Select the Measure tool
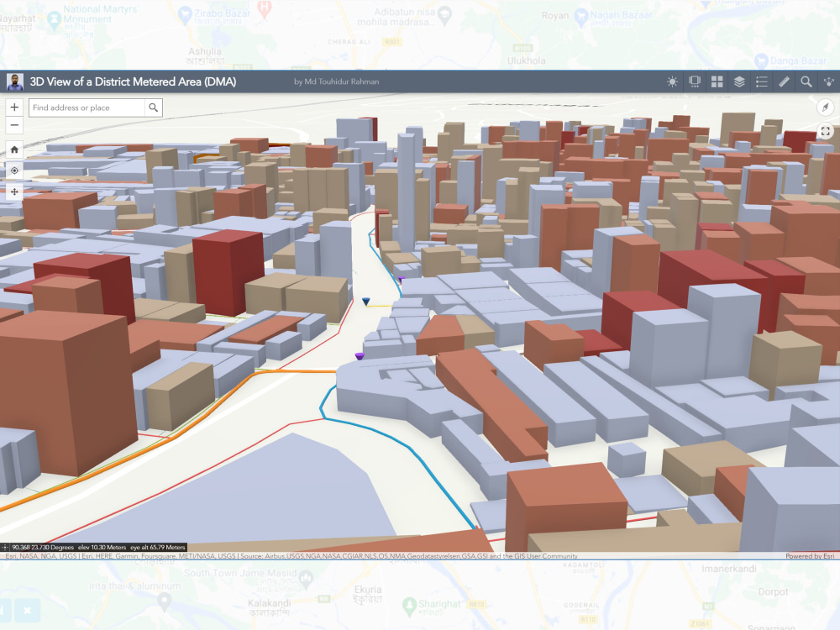Image resolution: width=840 pixels, height=630 pixels. [784, 81]
